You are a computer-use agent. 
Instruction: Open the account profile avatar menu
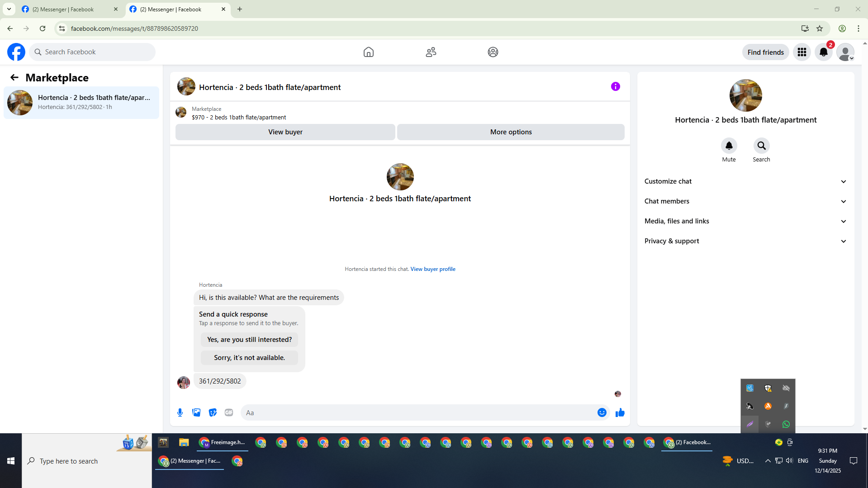[845, 52]
